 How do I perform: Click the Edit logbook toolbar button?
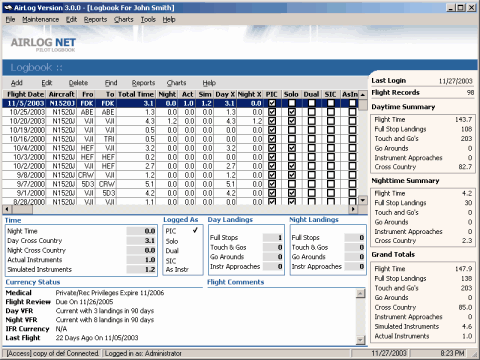pos(47,83)
